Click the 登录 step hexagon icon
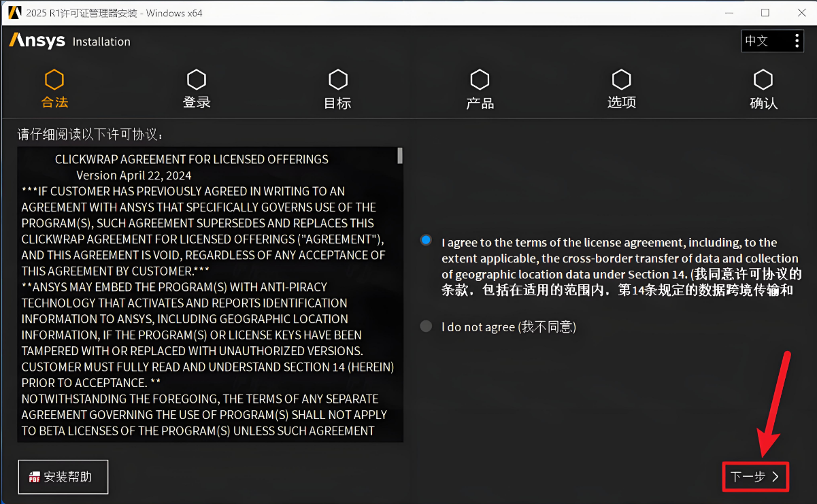 [x=197, y=80]
